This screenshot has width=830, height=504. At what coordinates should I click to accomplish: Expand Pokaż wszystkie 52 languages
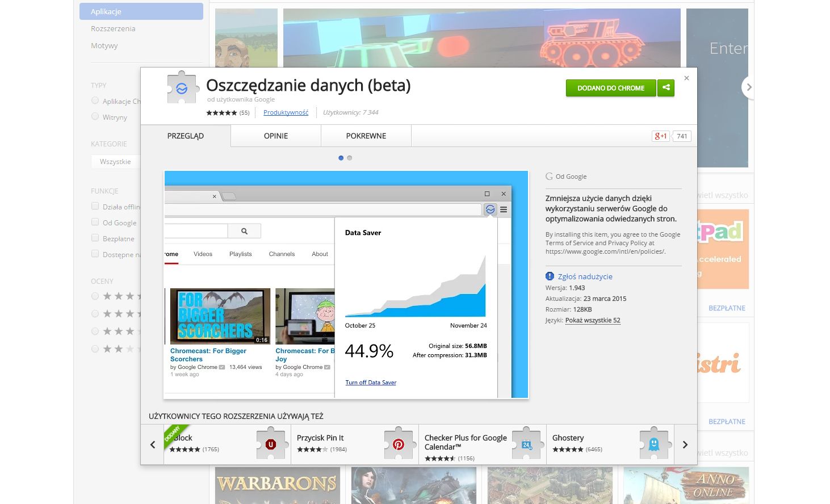coord(593,320)
